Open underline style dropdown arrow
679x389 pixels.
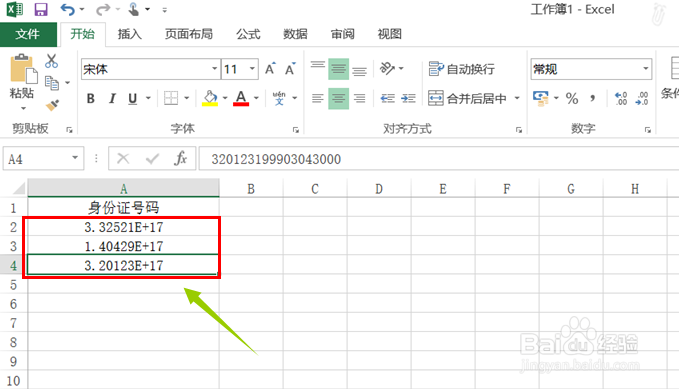point(148,98)
